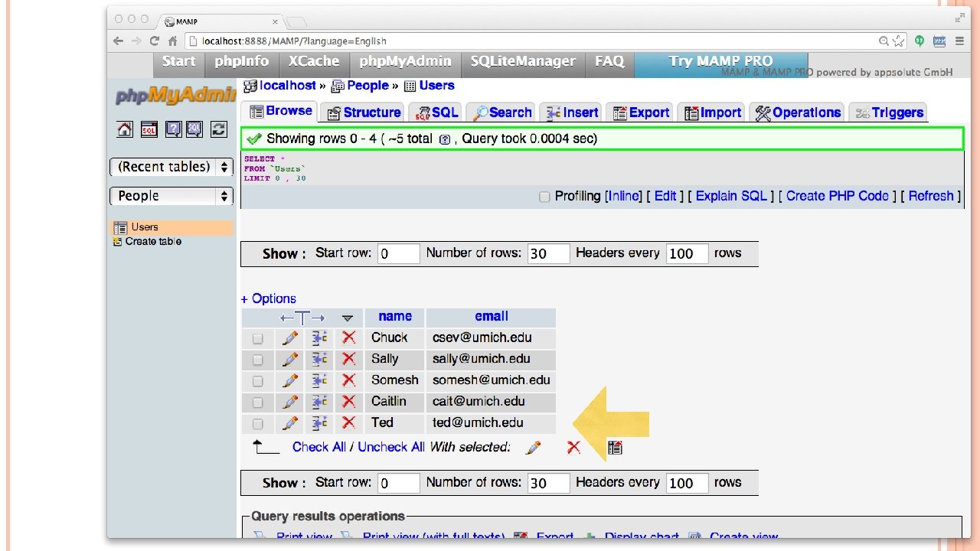Enable the Profiling checkbox
The image size is (980, 551).
pyautogui.click(x=544, y=197)
